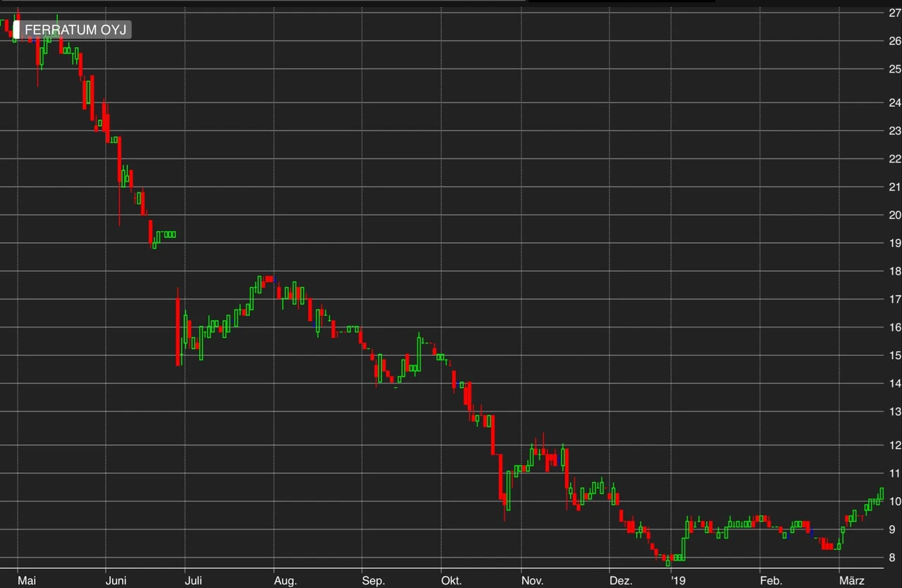Pick the Dez. label on the time axis
Image resolution: width=902 pixels, height=588 pixels.
click(622, 581)
